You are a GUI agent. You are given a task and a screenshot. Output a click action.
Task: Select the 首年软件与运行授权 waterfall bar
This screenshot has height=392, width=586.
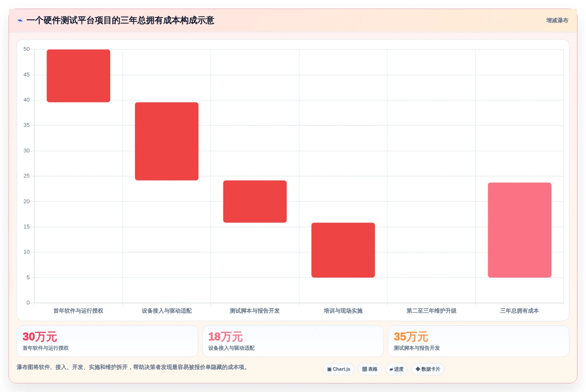pos(79,76)
